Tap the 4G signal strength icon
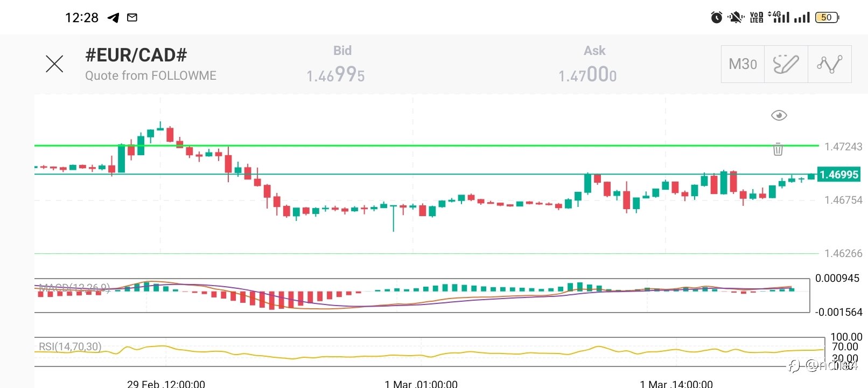The width and height of the screenshot is (868, 388). (x=779, y=17)
